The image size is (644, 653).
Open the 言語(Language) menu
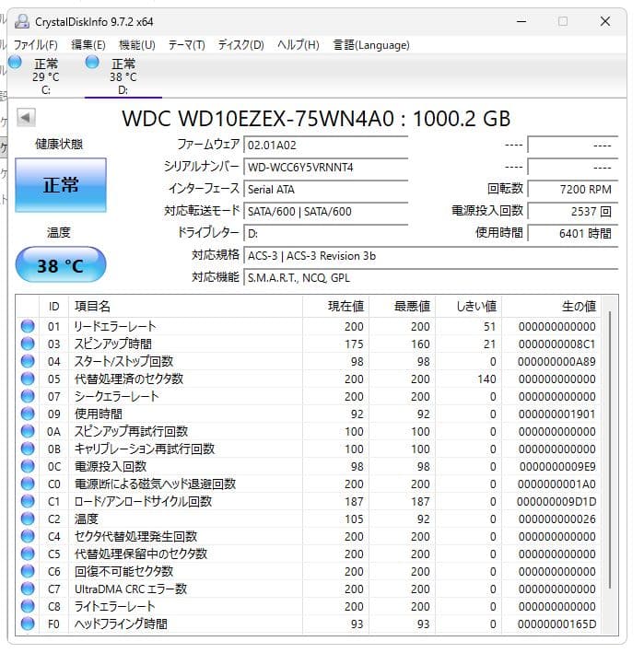(x=371, y=45)
